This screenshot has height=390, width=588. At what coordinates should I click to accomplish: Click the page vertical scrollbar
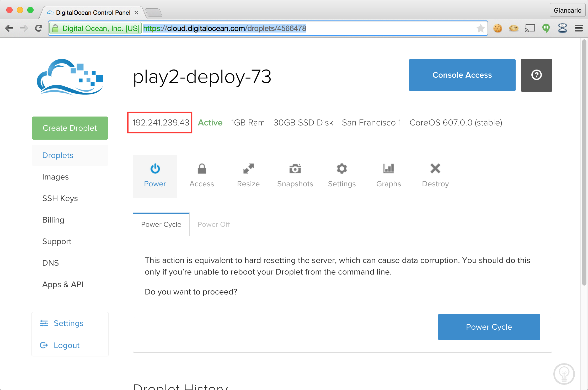(x=584, y=163)
